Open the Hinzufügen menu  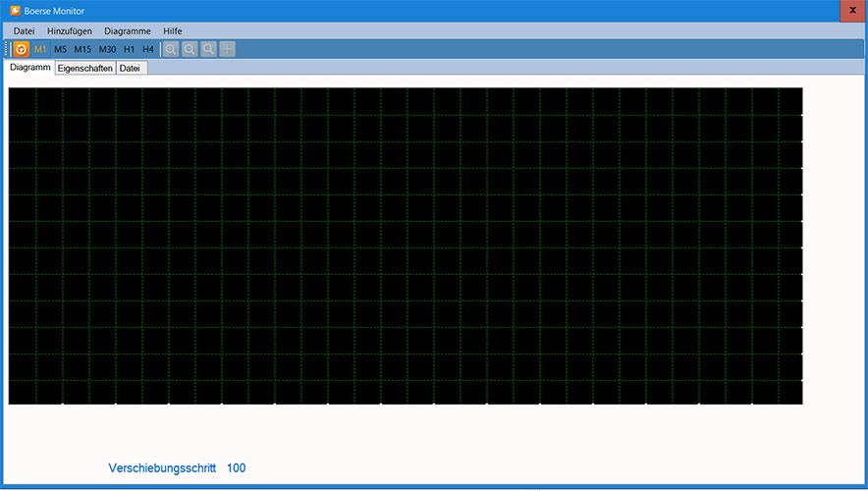tap(70, 31)
